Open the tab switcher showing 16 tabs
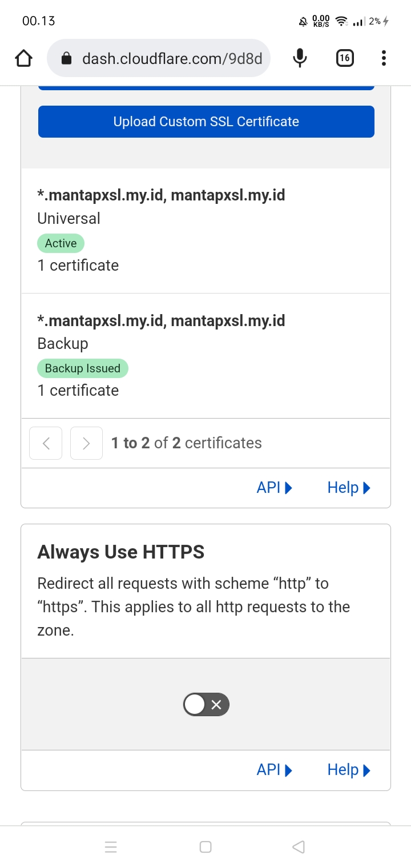 click(345, 58)
